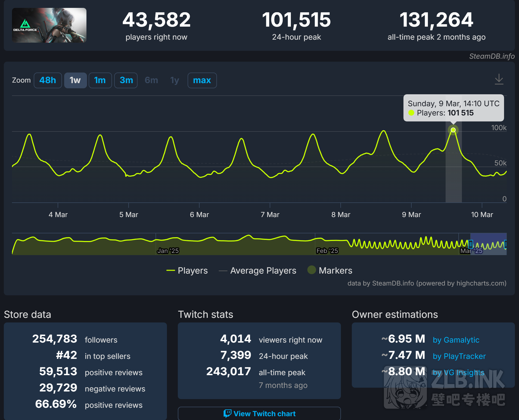Click Feb '25 area in navigator timeline
Viewport: 519px width, 420px height.
(327, 250)
